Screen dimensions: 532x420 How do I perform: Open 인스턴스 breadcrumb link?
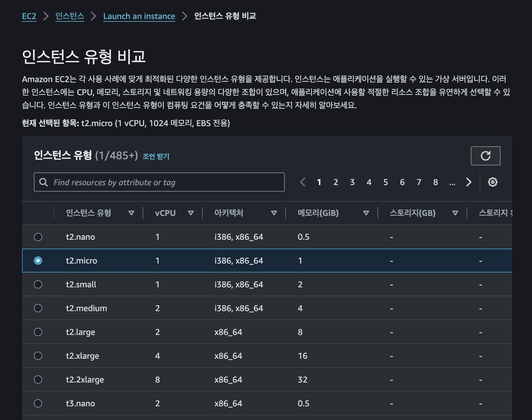70,16
